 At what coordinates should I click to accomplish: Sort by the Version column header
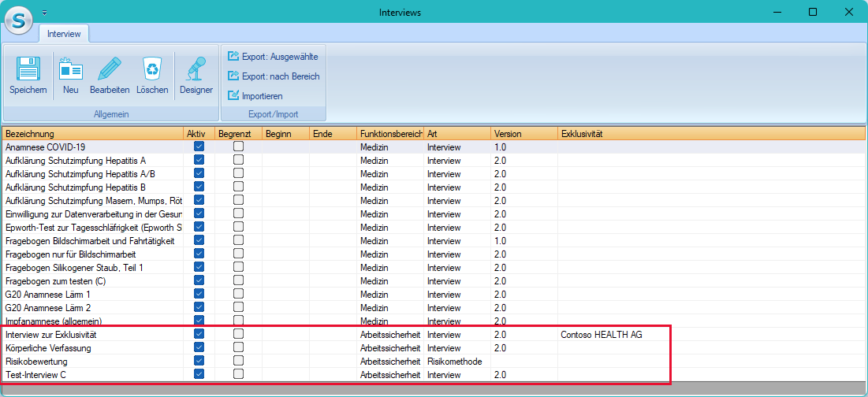tap(524, 133)
